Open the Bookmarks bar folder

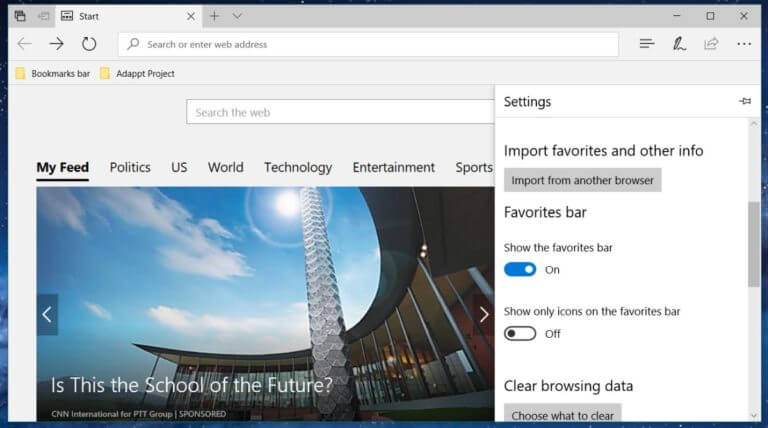point(53,73)
